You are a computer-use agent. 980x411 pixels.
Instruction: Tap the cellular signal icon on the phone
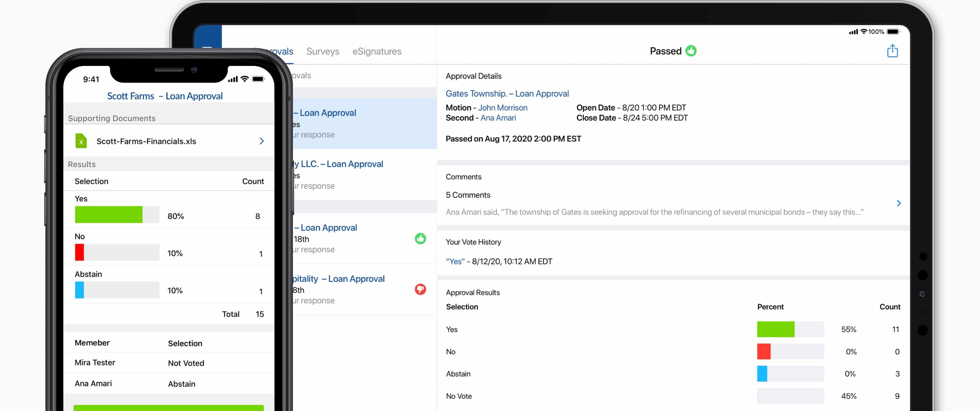(232, 79)
